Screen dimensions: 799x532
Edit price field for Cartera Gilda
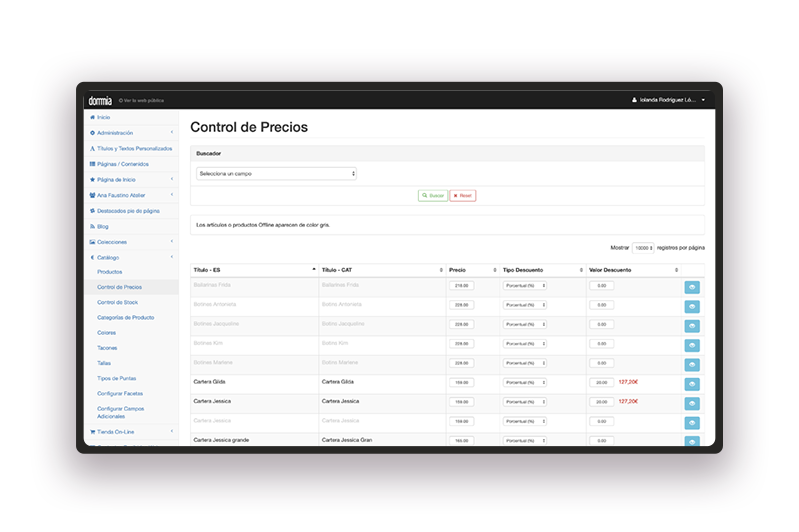click(x=462, y=383)
